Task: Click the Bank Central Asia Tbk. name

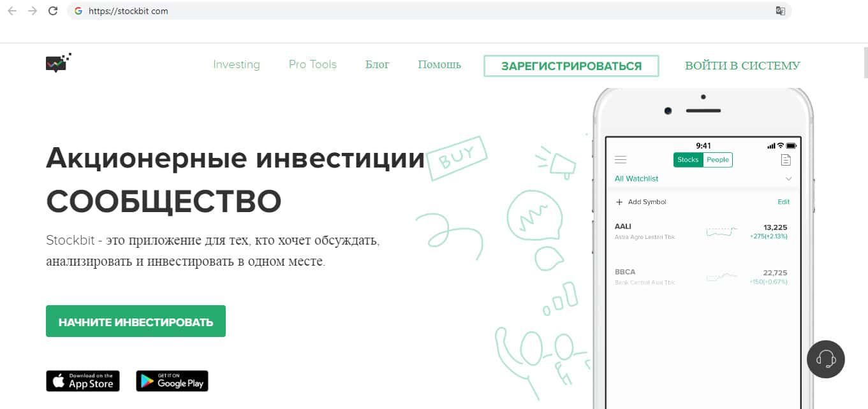Action: [645, 282]
